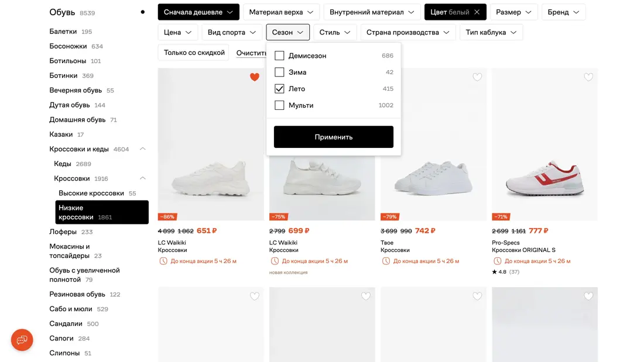Open the Бренд filter dropdown
Viewport: 644px width, 362px height.
(563, 12)
